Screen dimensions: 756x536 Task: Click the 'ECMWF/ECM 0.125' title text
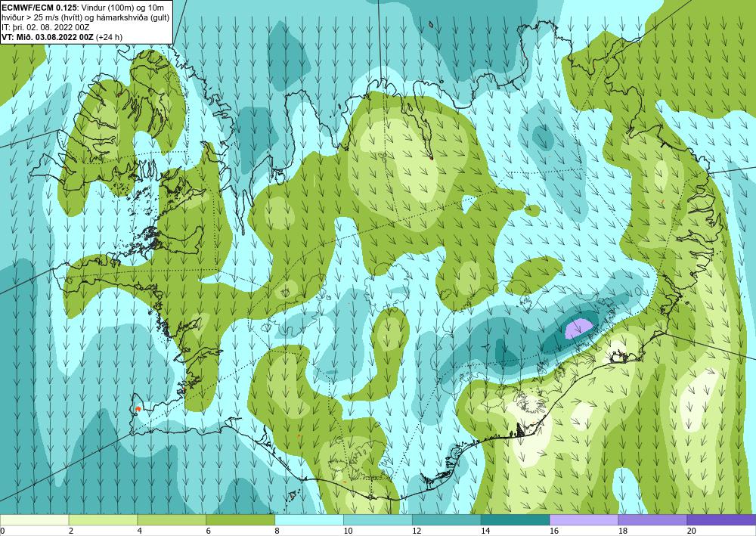38,6
